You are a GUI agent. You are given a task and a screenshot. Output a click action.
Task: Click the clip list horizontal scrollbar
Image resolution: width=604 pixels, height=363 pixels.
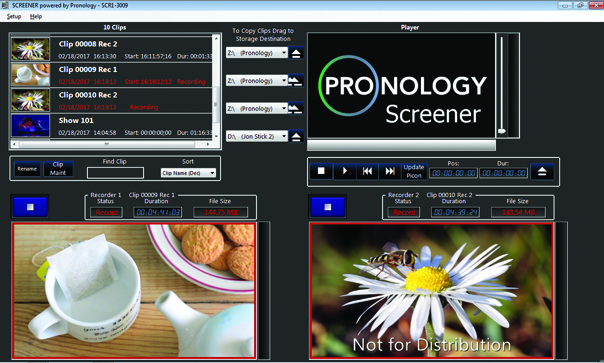[111, 144]
